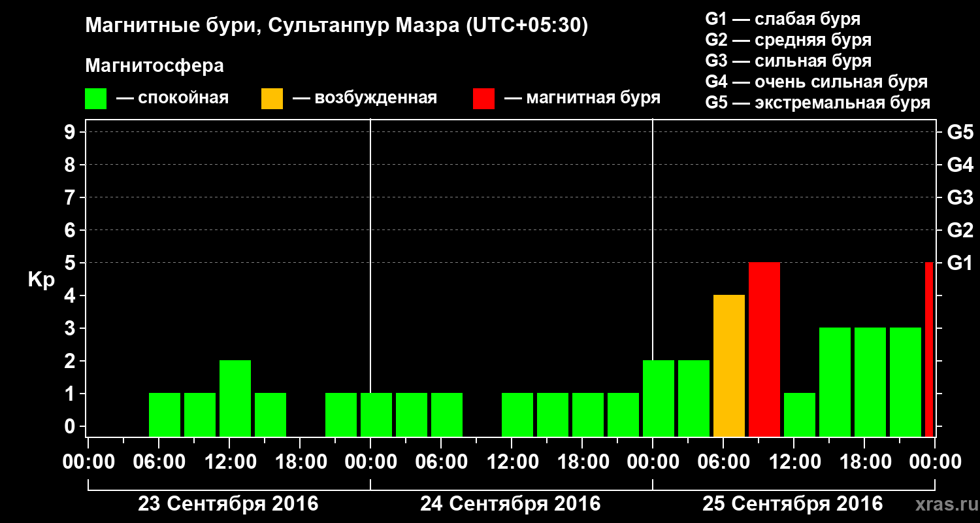The width and height of the screenshot is (980, 523).
Task: Click the green Kp 2 bar on 23 September
Action: click(235, 399)
